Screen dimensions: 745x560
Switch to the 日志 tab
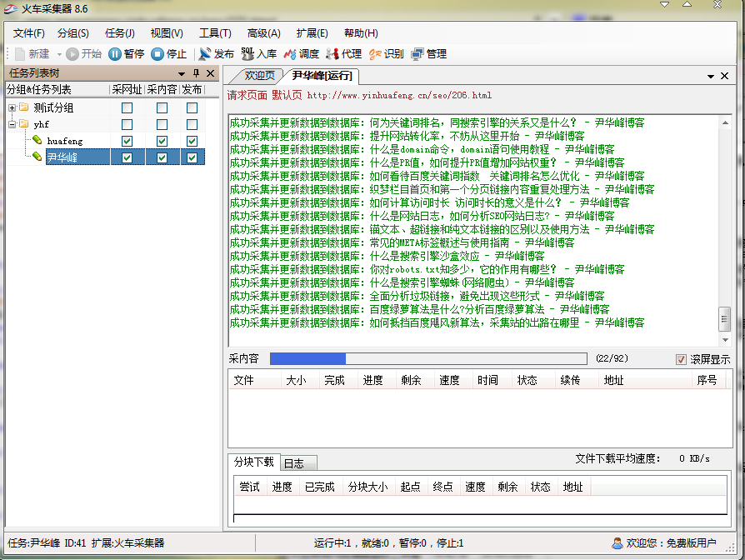[293, 463]
